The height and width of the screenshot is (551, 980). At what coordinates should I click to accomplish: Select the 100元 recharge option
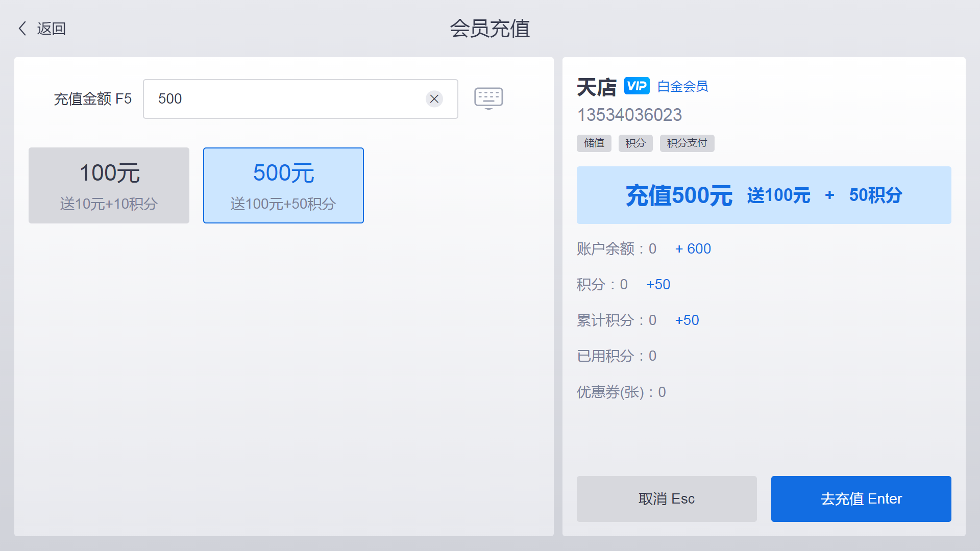(109, 185)
